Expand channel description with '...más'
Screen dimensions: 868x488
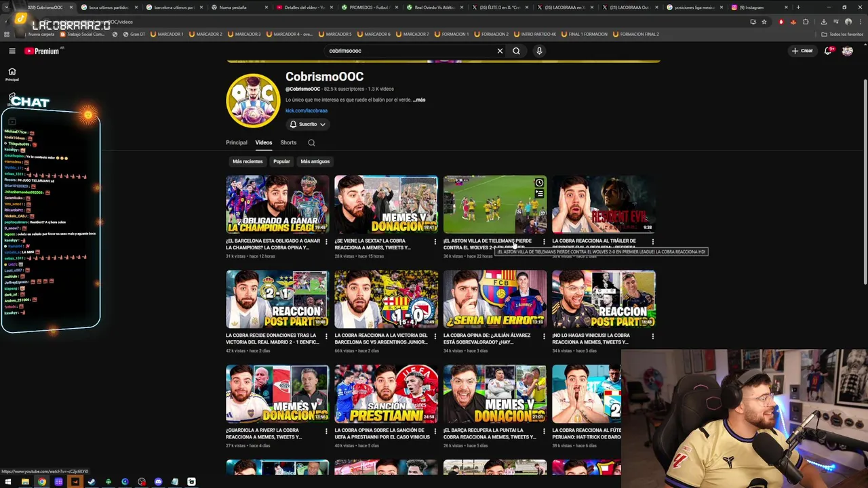point(419,100)
